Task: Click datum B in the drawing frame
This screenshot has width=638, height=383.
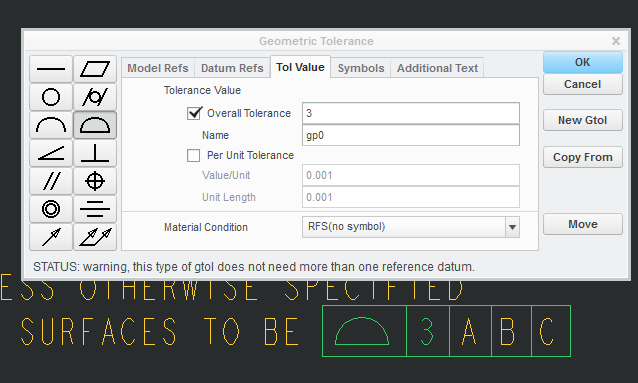Action: pyautogui.click(x=507, y=332)
